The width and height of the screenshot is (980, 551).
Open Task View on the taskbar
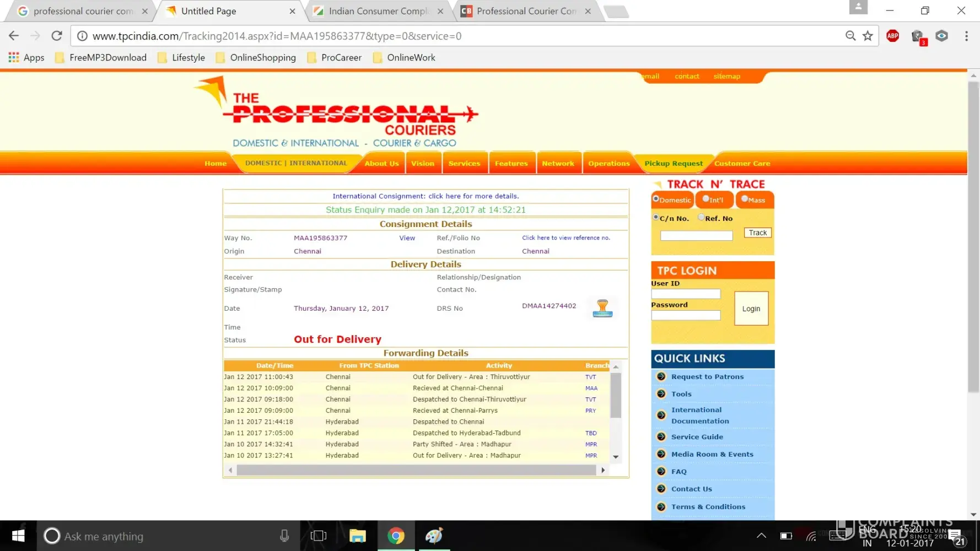click(319, 536)
